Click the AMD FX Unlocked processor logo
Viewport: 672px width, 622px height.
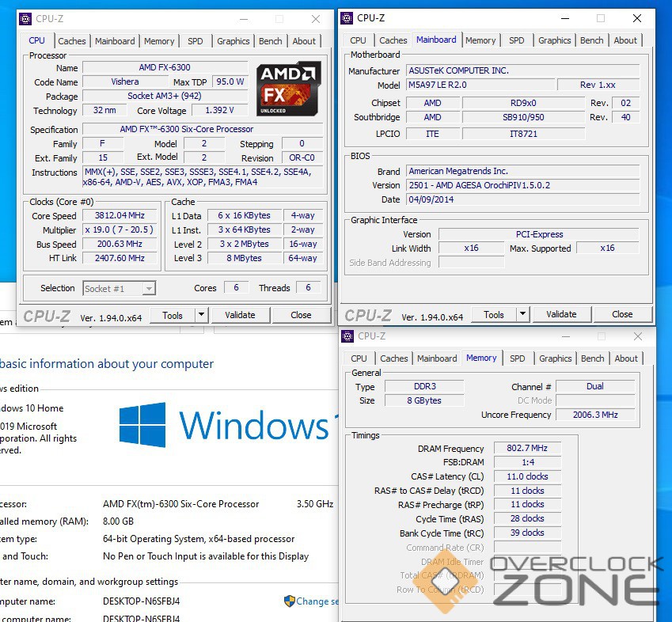pos(289,89)
